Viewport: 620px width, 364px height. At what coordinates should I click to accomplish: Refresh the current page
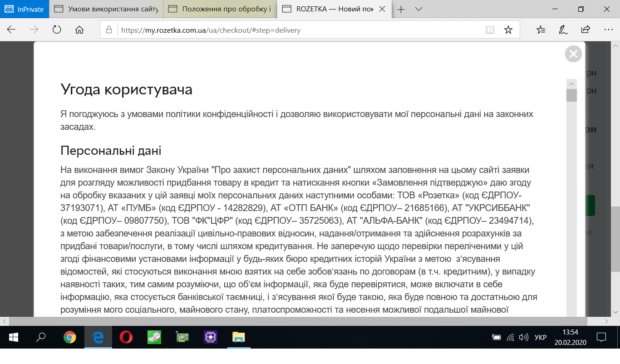tap(57, 30)
